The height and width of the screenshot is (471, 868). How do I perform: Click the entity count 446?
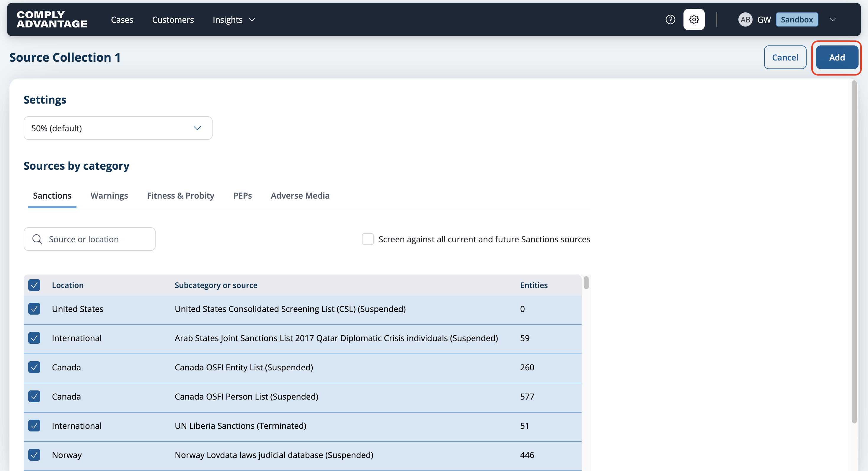(x=527, y=455)
